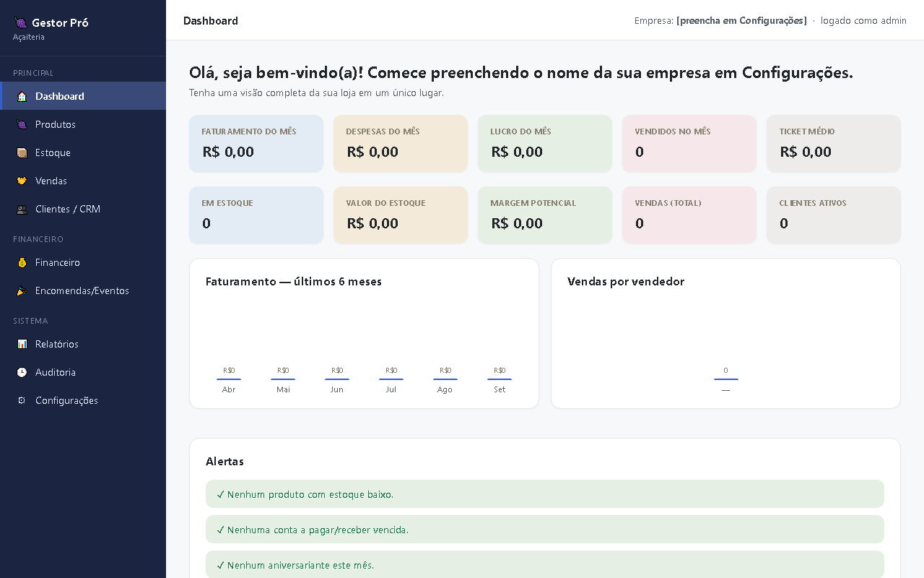Click the Estoque box icon
The image size is (924, 578).
click(22, 152)
